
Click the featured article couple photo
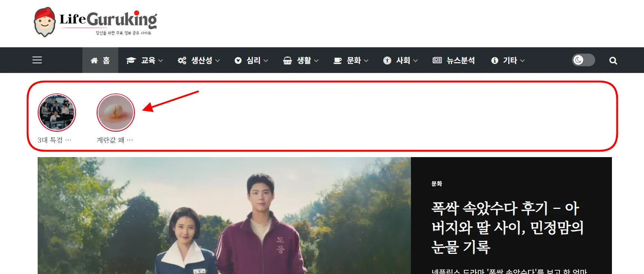(x=224, y=216)
